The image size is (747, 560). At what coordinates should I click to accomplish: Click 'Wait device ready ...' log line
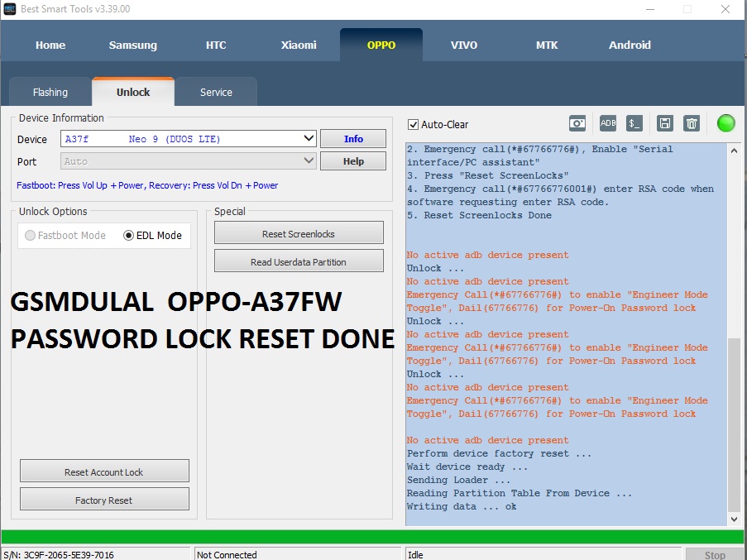pyautogui.click(x=467, y=467)
